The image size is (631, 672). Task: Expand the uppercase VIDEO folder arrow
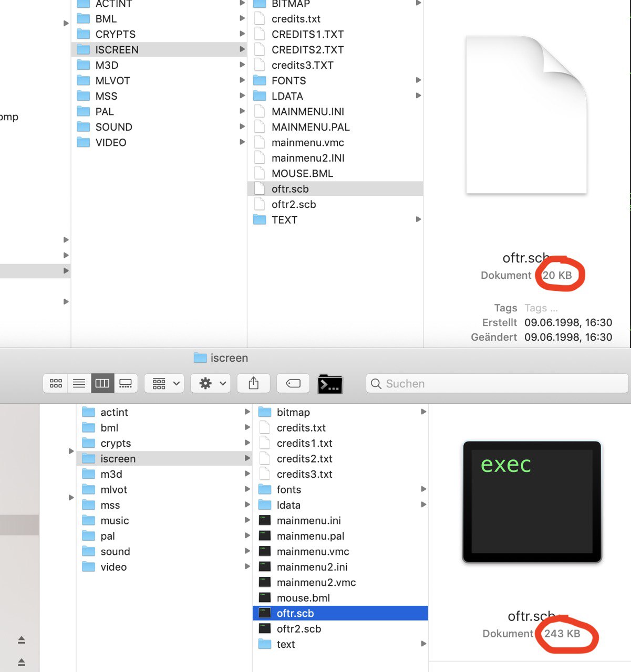(x=242, y=142)
